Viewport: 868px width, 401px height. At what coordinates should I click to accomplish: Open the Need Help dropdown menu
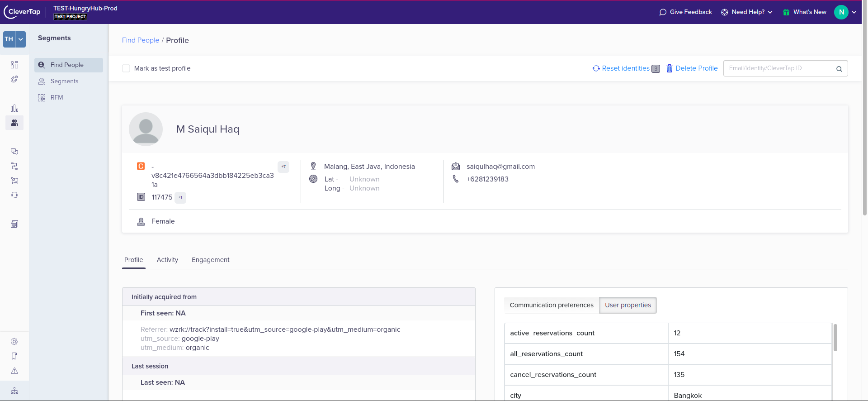(x=753, y=12)
